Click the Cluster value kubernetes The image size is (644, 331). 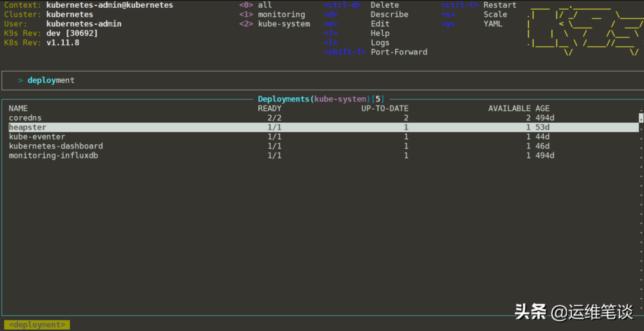click(x=70, y=14)
